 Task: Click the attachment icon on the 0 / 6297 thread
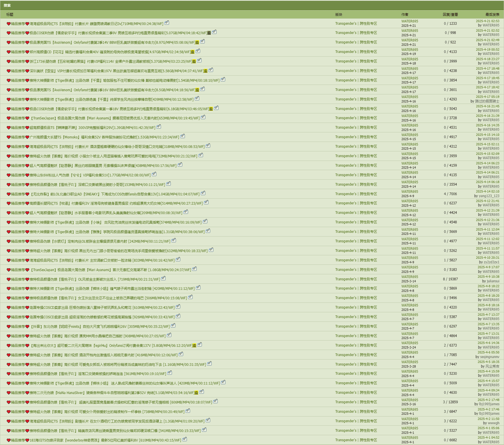pyautogui.click(x=173, y=326)
